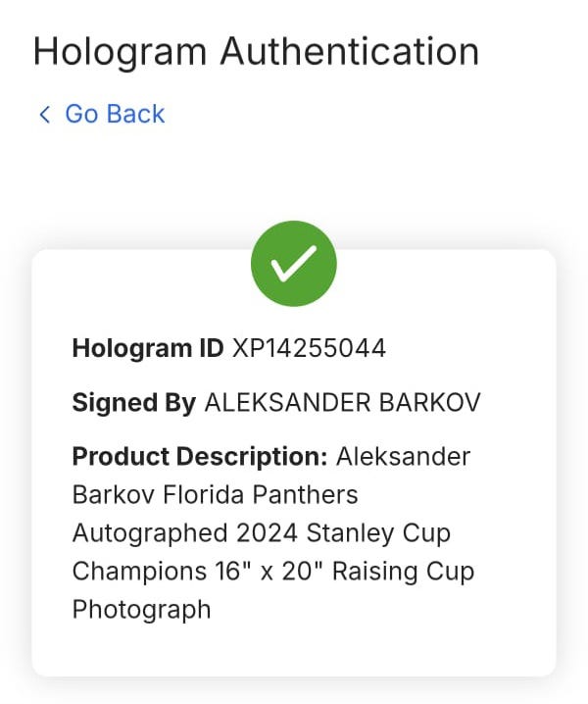Select the word Authentication in the title
Viewport: 588px width, 704px height.
point(349,51)
